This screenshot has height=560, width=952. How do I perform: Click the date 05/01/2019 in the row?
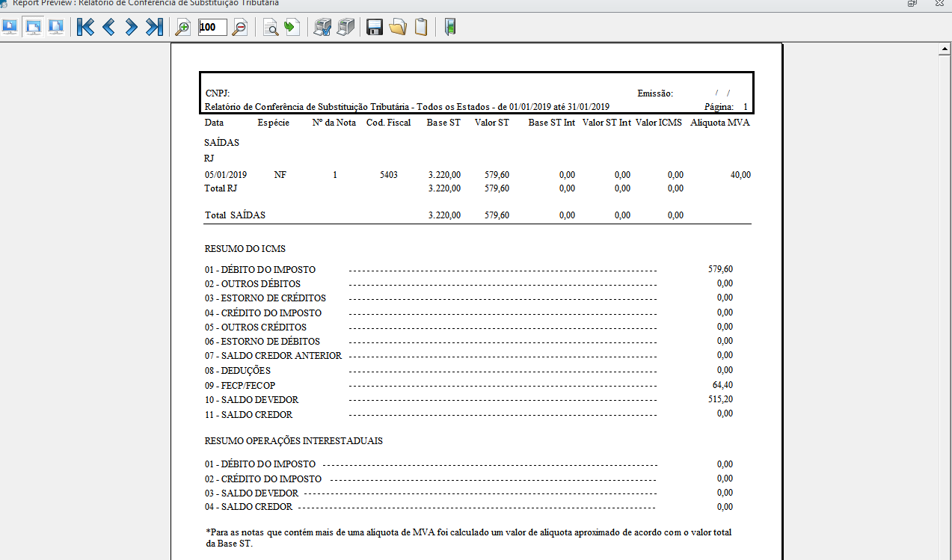(226, 175)
